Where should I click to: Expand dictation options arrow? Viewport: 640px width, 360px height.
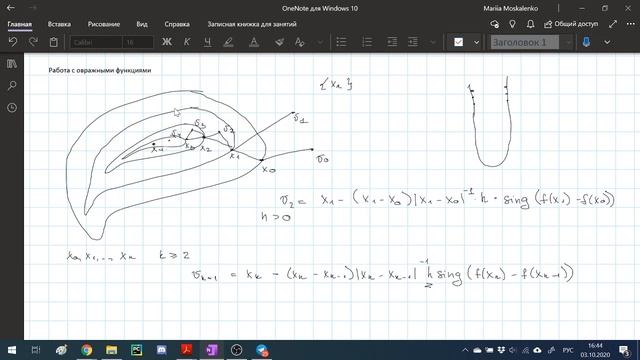[x=607, y=42]
